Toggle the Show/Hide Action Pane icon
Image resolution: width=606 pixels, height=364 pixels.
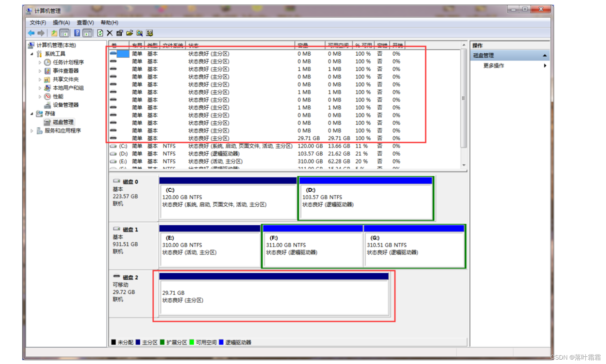click(87, 33)
